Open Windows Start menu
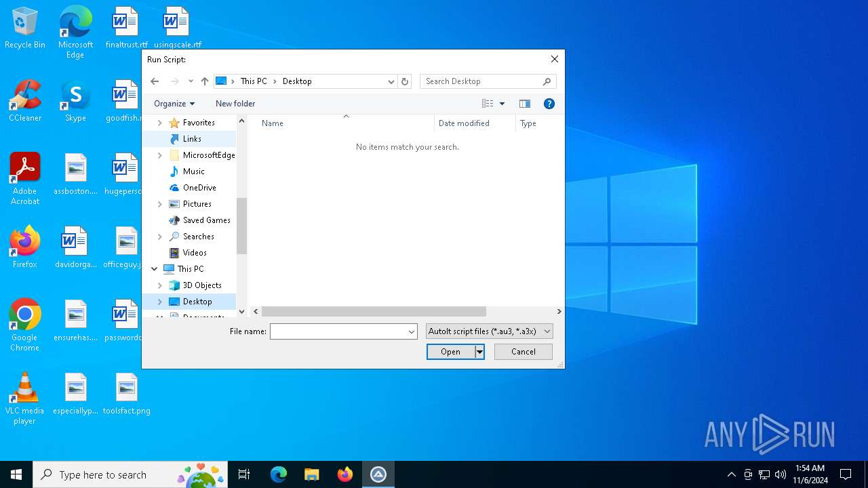The height and width of the screenshot is (488, 868). 16,474
